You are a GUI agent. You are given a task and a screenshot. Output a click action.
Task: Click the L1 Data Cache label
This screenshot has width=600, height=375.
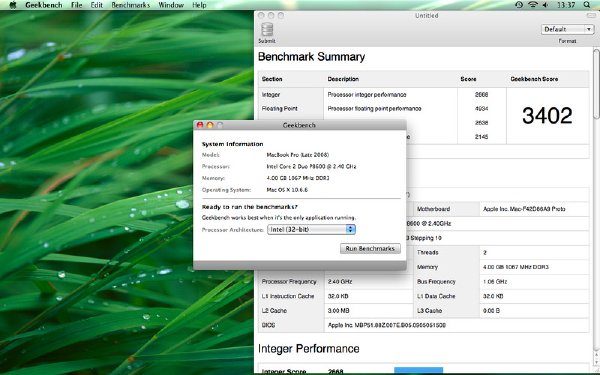coord(436,296)
